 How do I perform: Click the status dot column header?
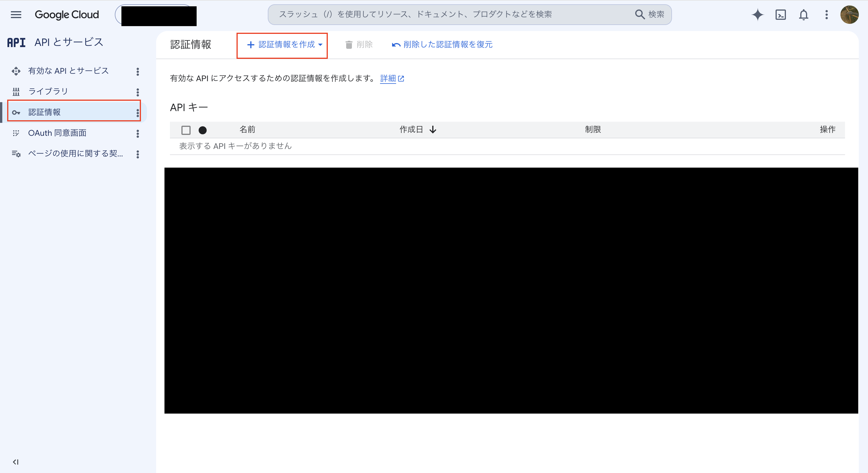point(203,130)
